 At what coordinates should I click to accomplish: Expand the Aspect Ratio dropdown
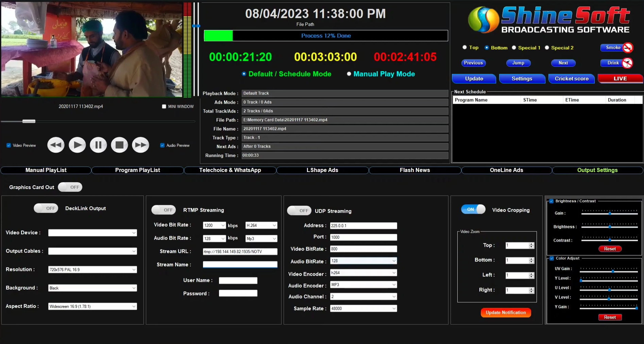[x=134, y=306]
